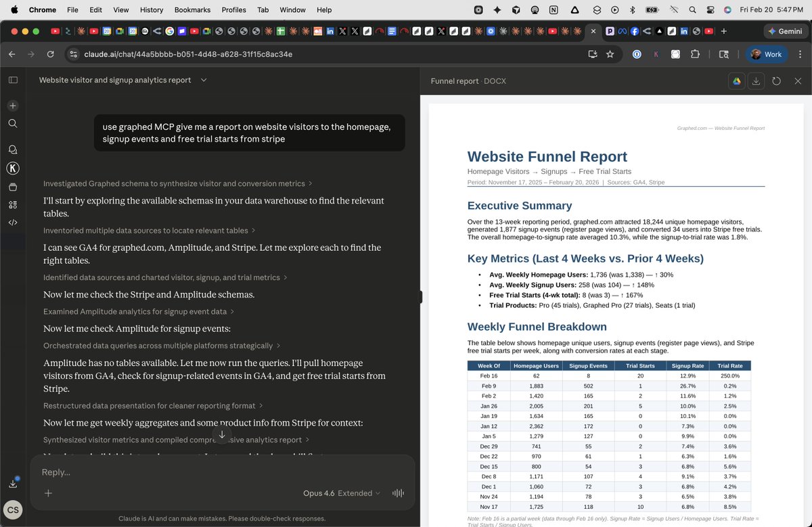Click the download icon with blue dot
The image size is (812, 527).
tap(13, 483)
